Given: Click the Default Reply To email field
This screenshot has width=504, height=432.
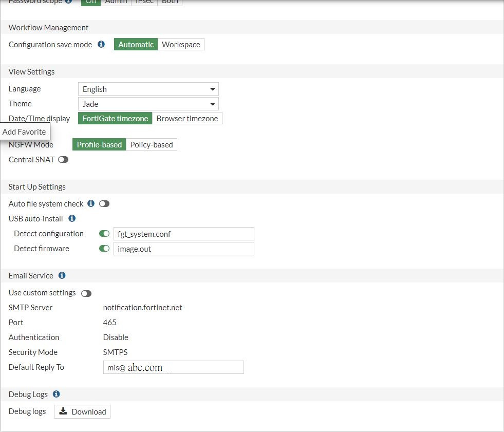Looking at the screenshot, I should pos(174,367).
